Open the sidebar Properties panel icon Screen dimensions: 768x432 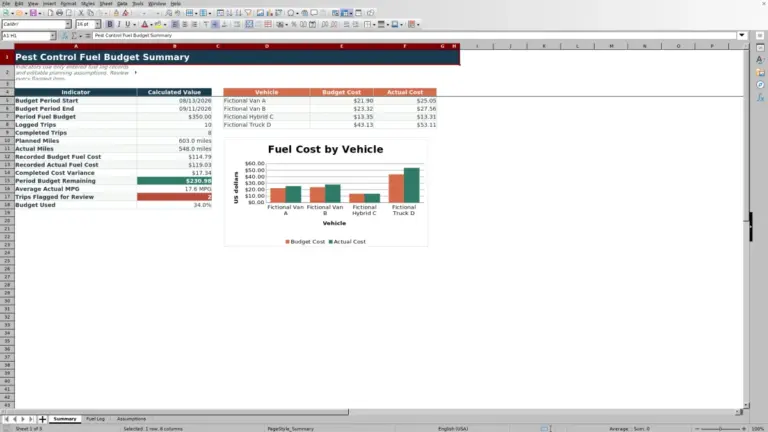tap(760, 48)
